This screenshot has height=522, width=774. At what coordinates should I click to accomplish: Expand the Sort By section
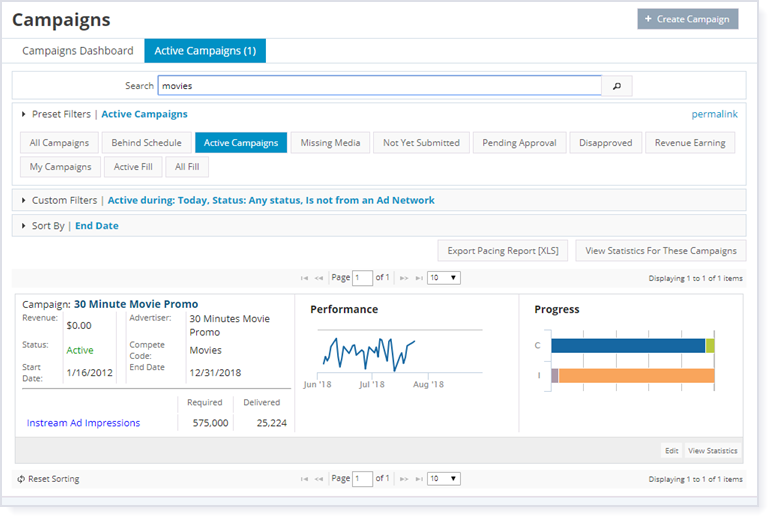[x=24, y=226]
